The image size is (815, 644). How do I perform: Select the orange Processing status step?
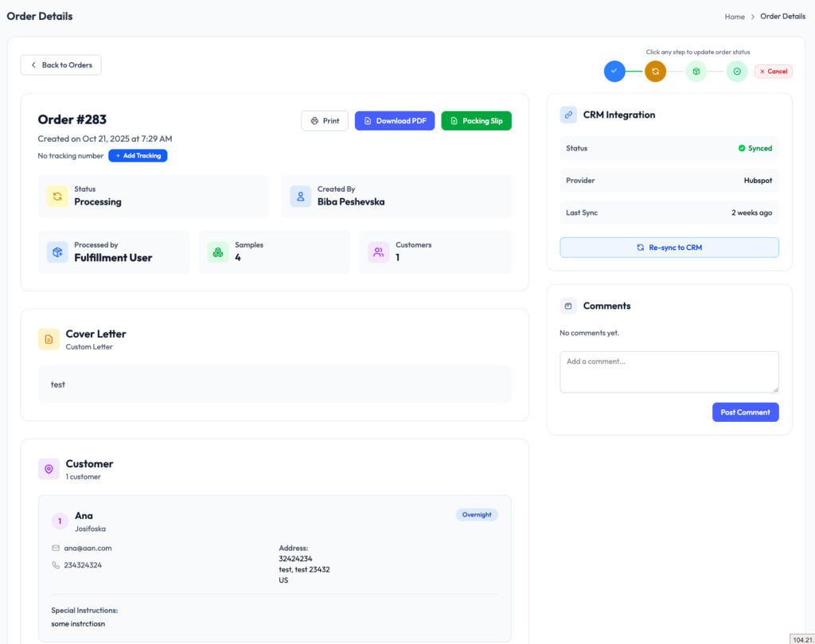pyautogui.click(x=655, y=72)
